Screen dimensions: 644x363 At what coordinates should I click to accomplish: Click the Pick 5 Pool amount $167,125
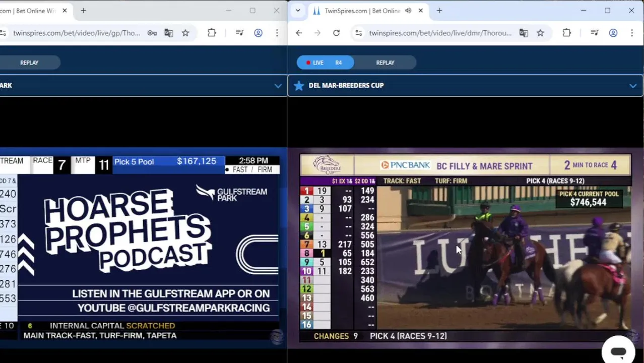click(197, 161)
